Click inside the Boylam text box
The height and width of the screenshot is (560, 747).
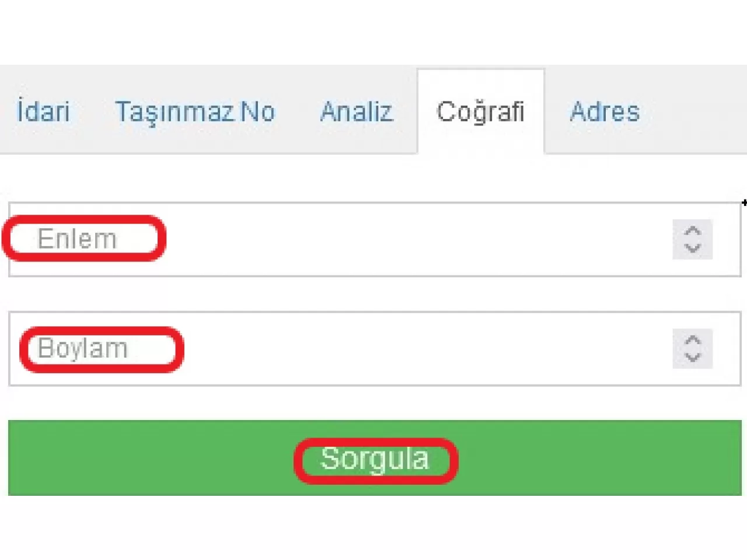point(350,348)
